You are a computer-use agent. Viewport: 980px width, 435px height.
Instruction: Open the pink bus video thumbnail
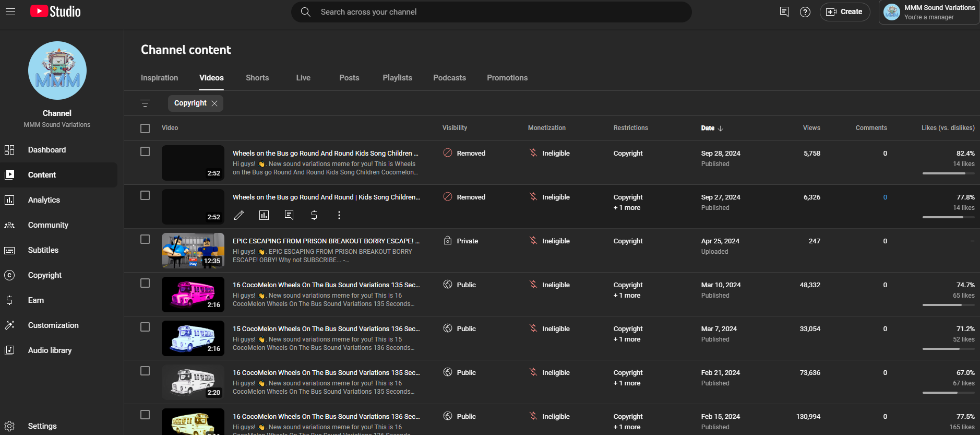click(193, 295)
